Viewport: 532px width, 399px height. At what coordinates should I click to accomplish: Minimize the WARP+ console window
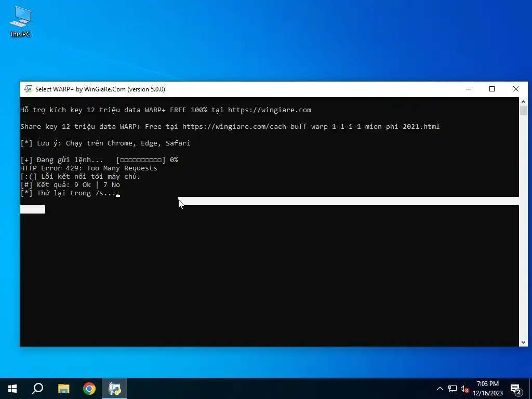(x=469, y=89)
